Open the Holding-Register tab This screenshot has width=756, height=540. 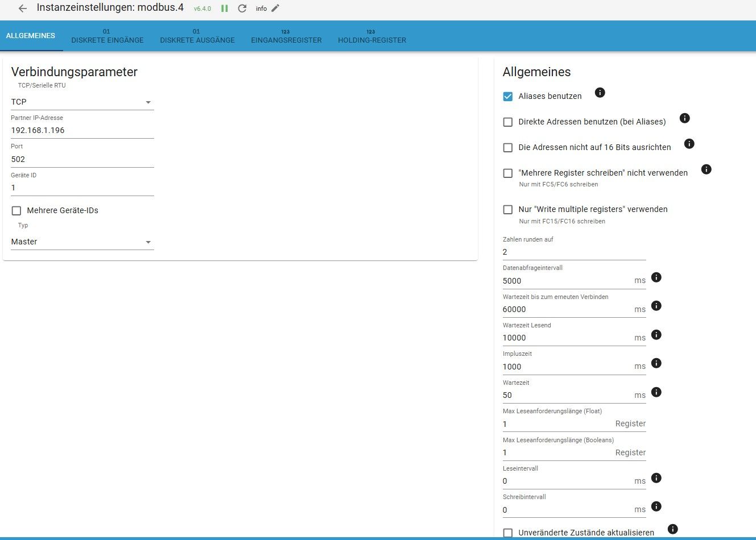tap(372, 36)
